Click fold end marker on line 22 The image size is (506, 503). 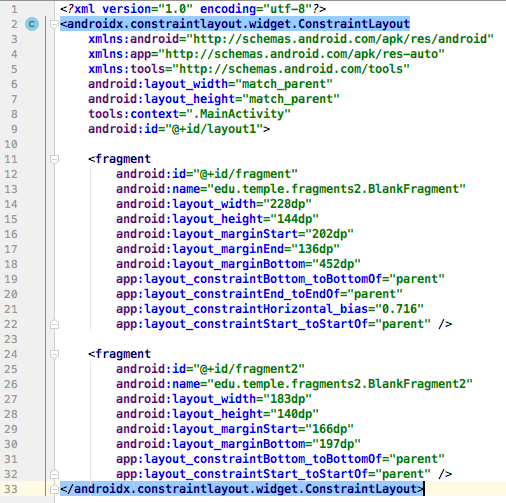[54, 324]
